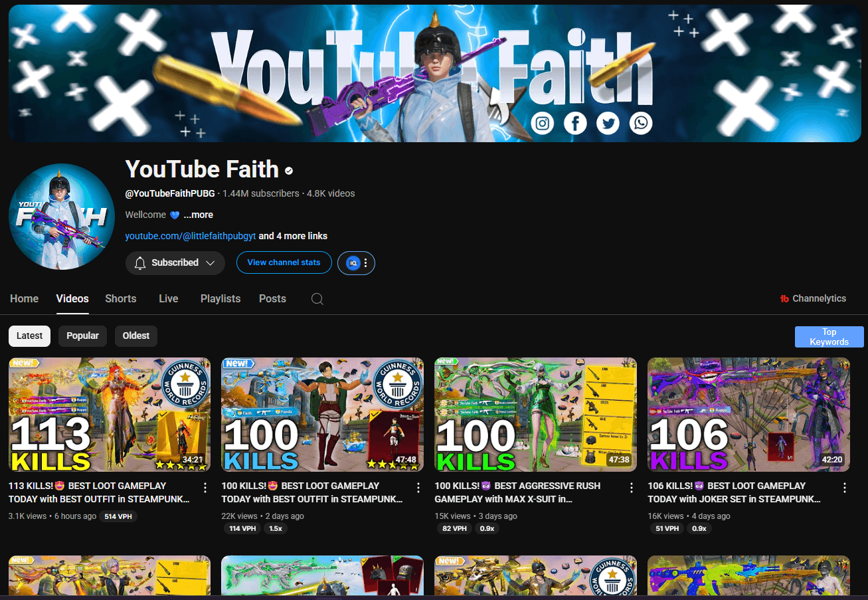Click the 82 VPH badge
868x600 pixels.
tap(454, 529)
